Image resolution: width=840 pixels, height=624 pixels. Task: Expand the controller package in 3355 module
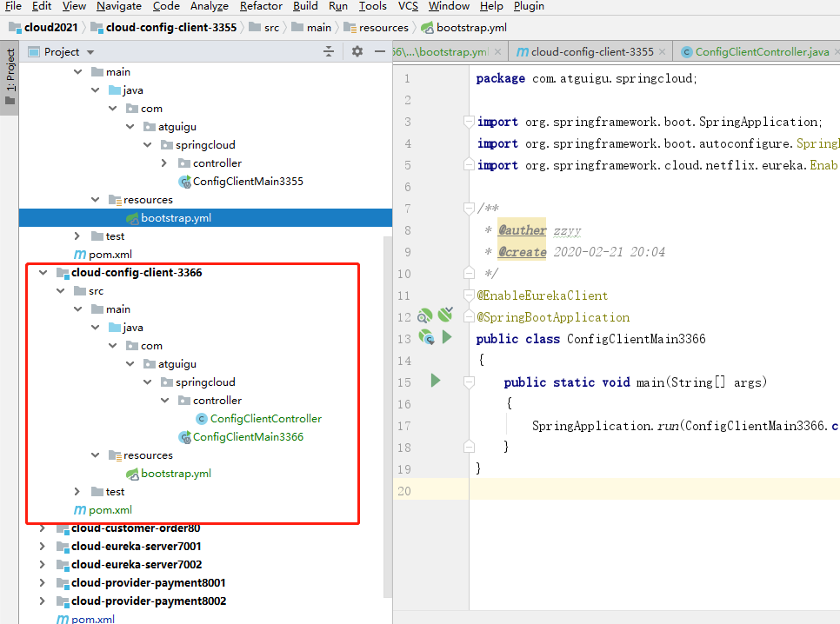[165, 163]
